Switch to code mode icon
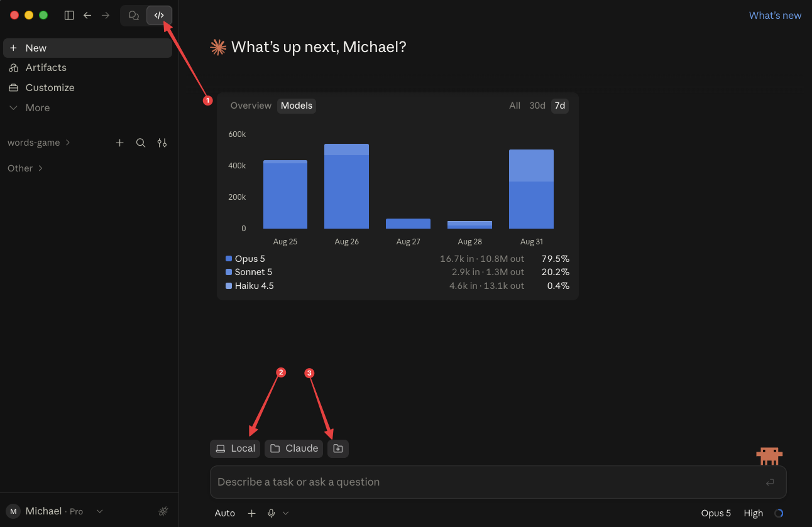812x527 pixels. (x=159, y=16)
